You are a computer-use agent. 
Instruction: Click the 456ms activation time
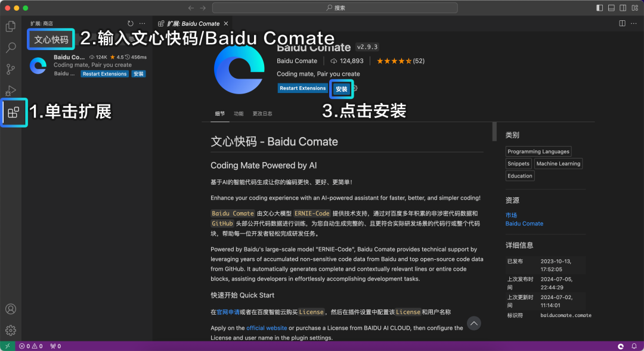pos(136,57)
